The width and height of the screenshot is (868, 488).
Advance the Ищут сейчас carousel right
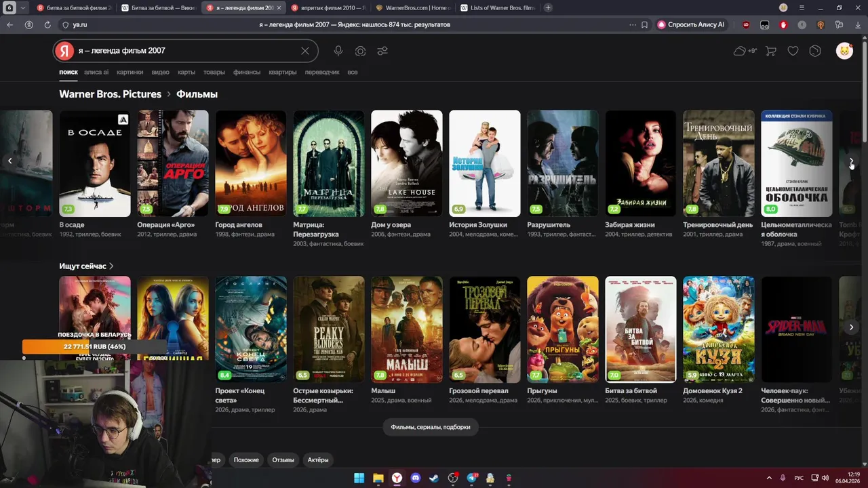(x=852, y=327)
